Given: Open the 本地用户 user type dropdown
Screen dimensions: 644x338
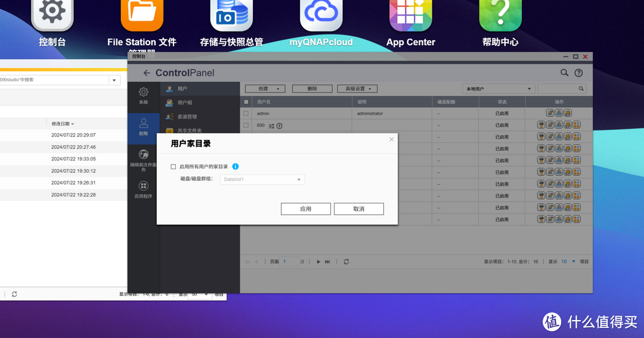Looking at the screenshot, I should pos(499,89).
